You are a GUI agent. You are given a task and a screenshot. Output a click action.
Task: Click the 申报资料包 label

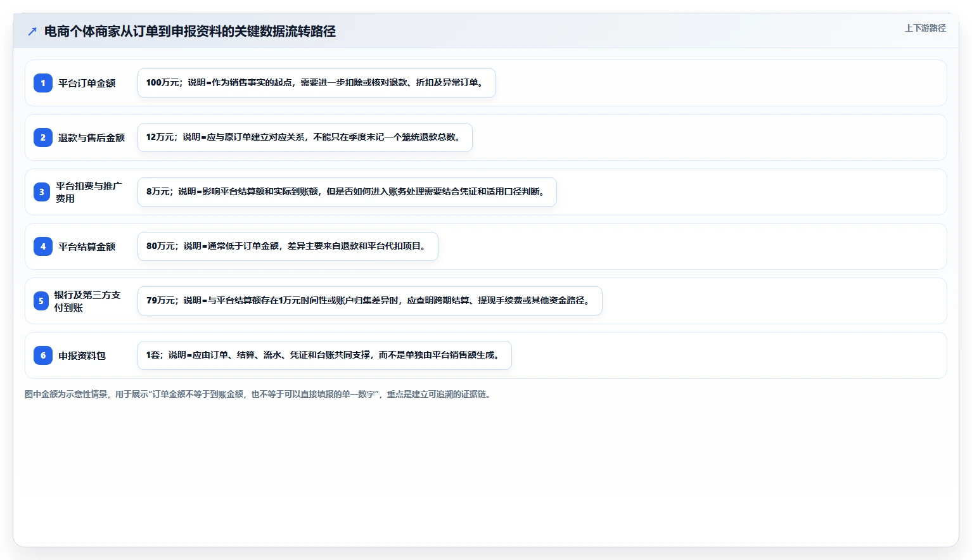tap(82, 355)
